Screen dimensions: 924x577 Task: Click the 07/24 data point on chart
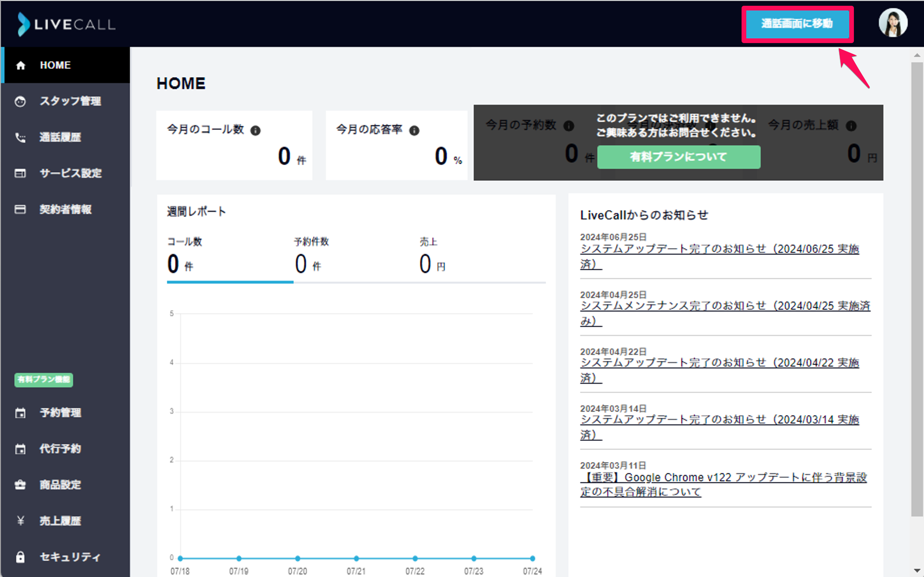pyautogui.click(x=532, y=558)
